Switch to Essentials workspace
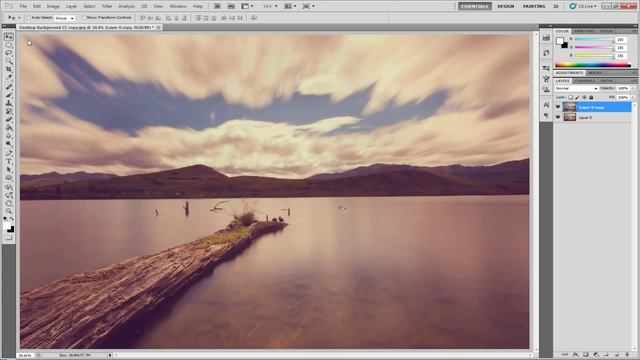Screen dimensions: 640x360 click(475, 6)
